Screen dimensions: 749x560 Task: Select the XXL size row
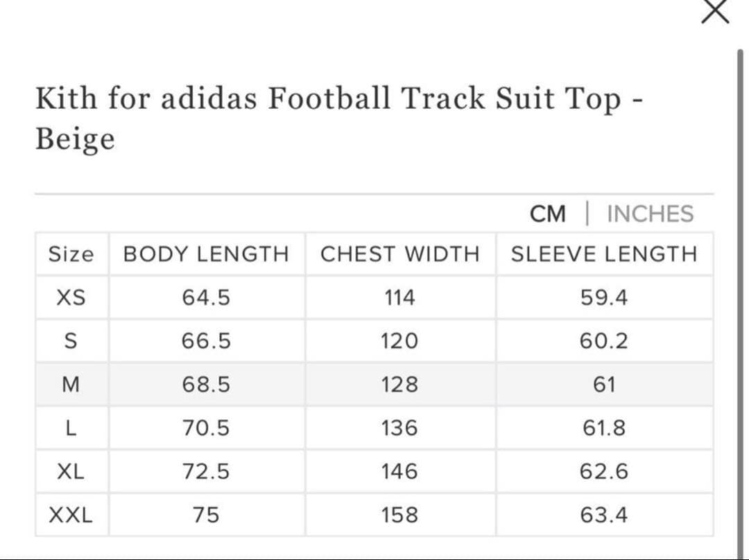(x=71, y=514)
